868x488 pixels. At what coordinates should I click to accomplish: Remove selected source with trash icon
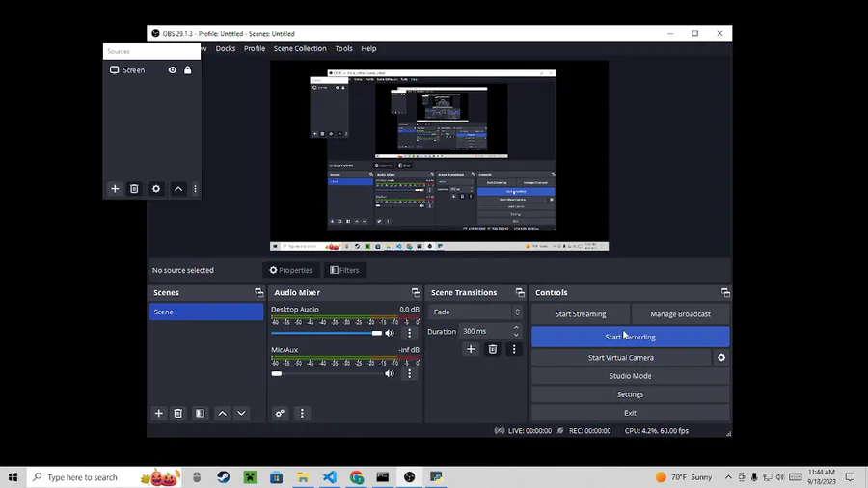tap(134, 189)
